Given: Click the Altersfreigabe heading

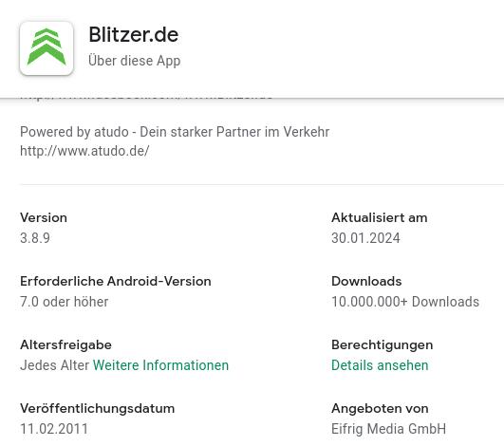Looking at the screenshot, I should [x=65, y=344].
